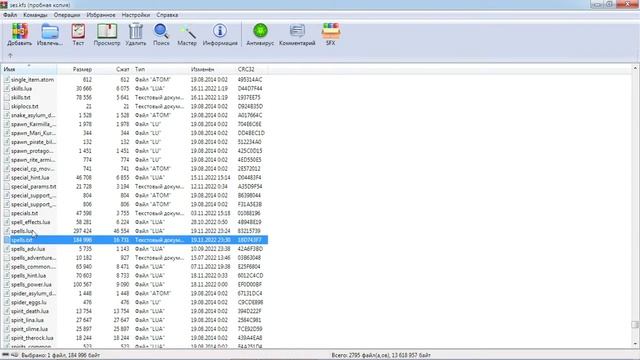Select the snake_asylum_d... file row

coord(135,116)
